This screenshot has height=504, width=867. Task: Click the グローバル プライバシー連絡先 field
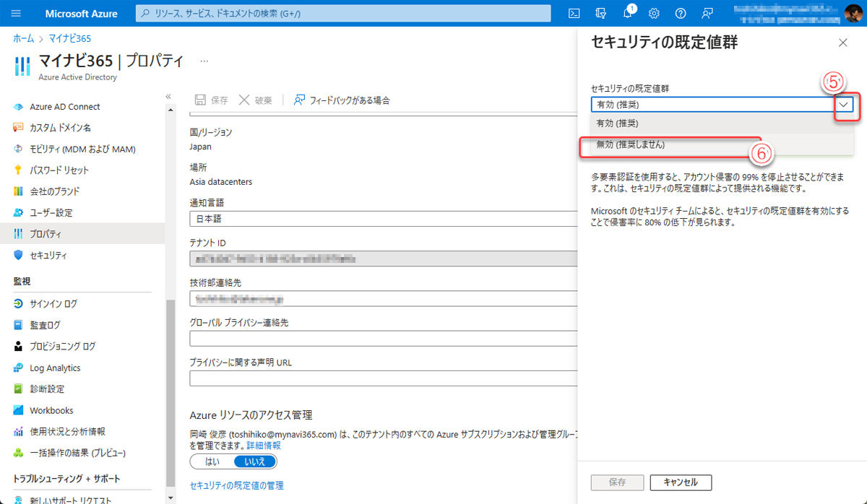pyautogui.click(x=384, y=339)
